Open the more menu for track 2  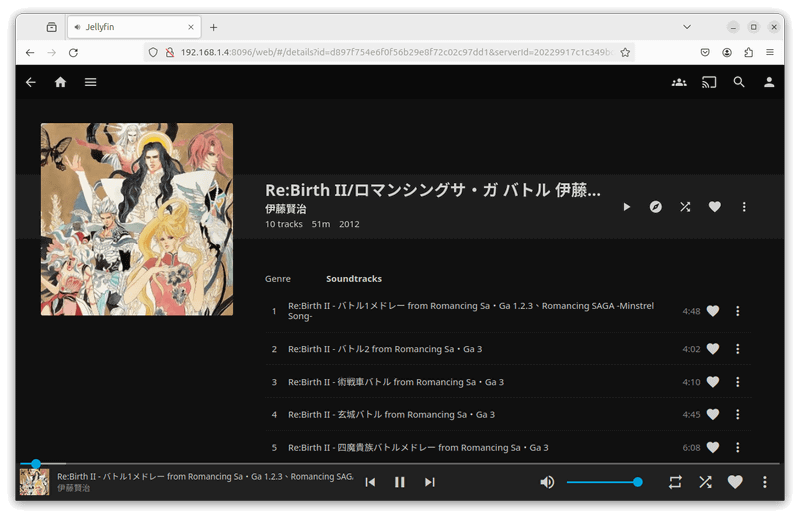(x=737, y=349)
